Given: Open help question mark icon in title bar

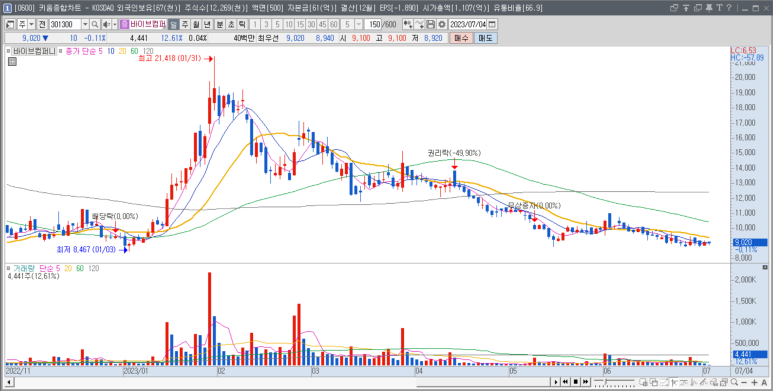Looking at the screenshot, I should point(729,7).
